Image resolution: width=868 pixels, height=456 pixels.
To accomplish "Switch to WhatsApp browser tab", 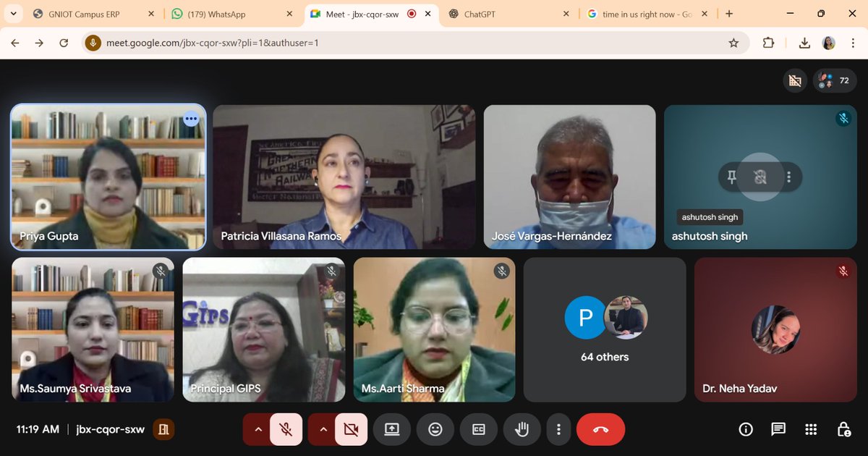I will 230,14.
